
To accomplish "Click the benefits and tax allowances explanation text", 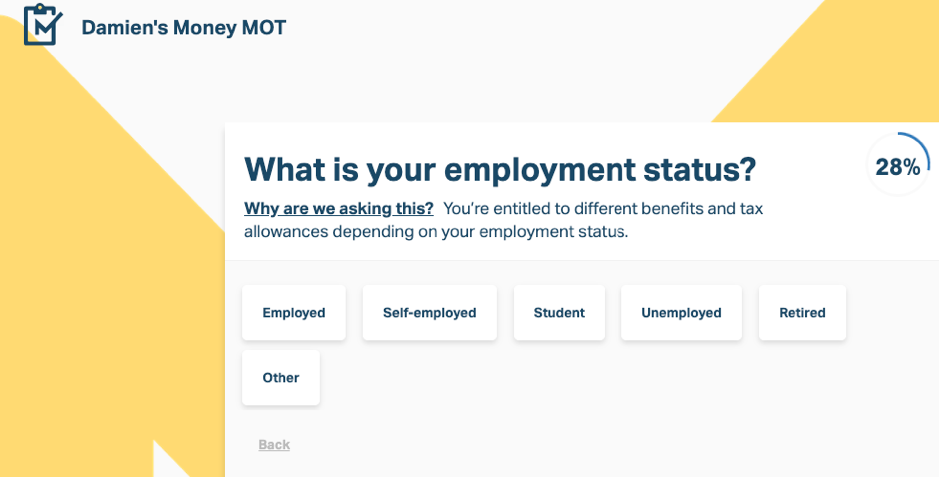I will [503, 220].
